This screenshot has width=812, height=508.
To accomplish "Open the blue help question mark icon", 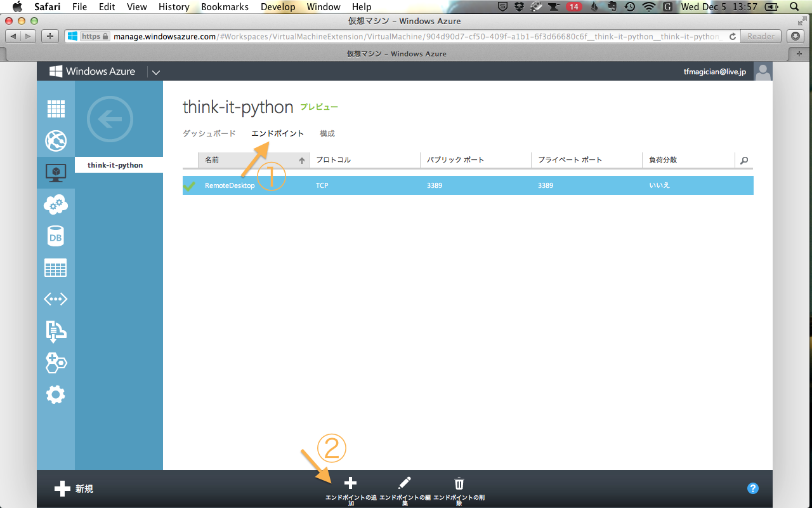I will [x=753, y=488].
